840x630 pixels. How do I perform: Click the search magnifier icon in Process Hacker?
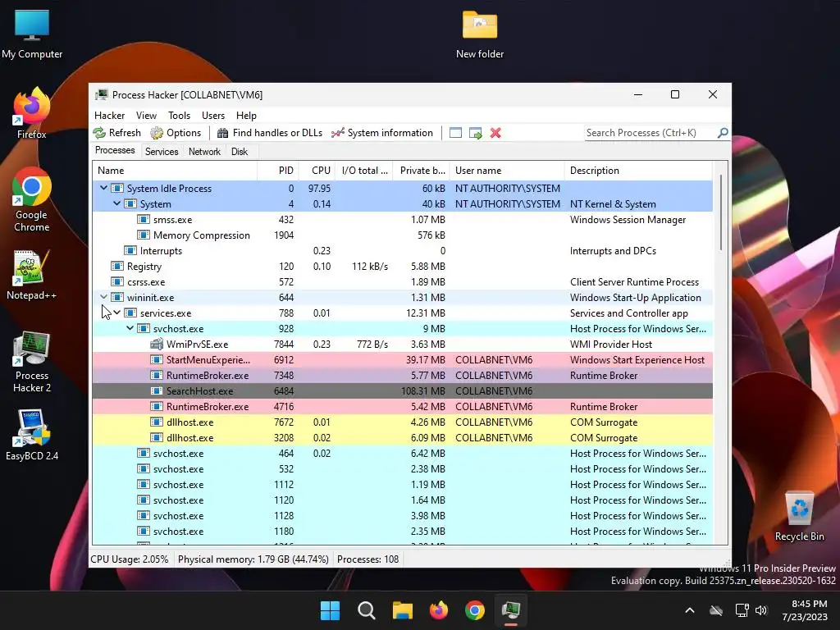click(723, 132)
